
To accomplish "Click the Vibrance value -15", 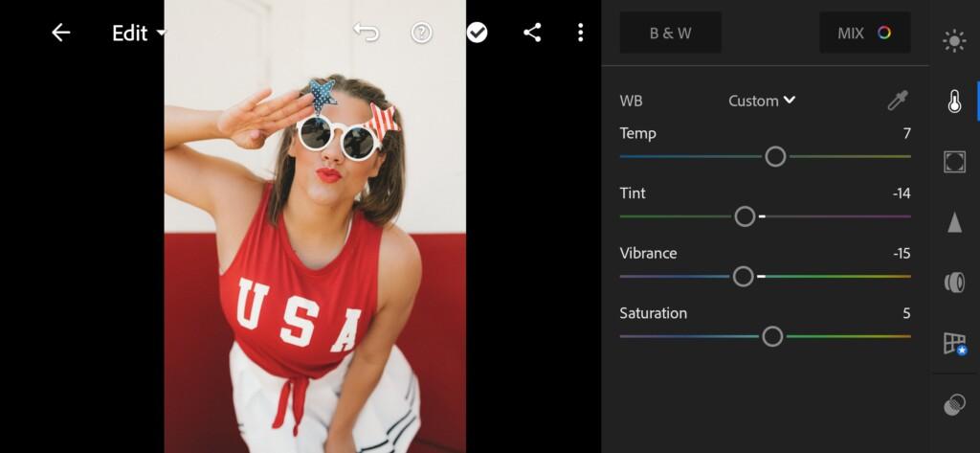I will pyautogui.click(x=902, y=254).
